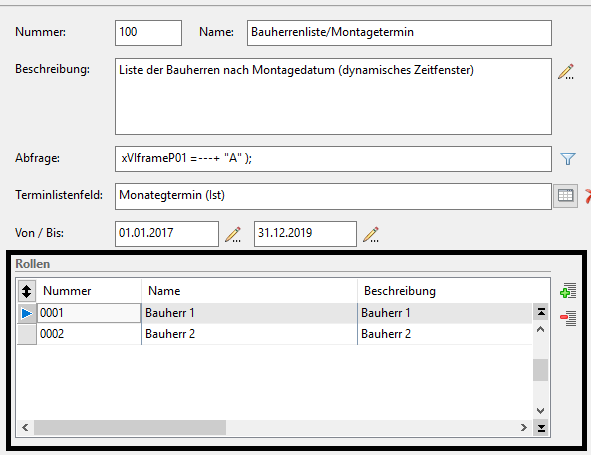Click the horizontal scrollbar right arrow

pos(524,427)
